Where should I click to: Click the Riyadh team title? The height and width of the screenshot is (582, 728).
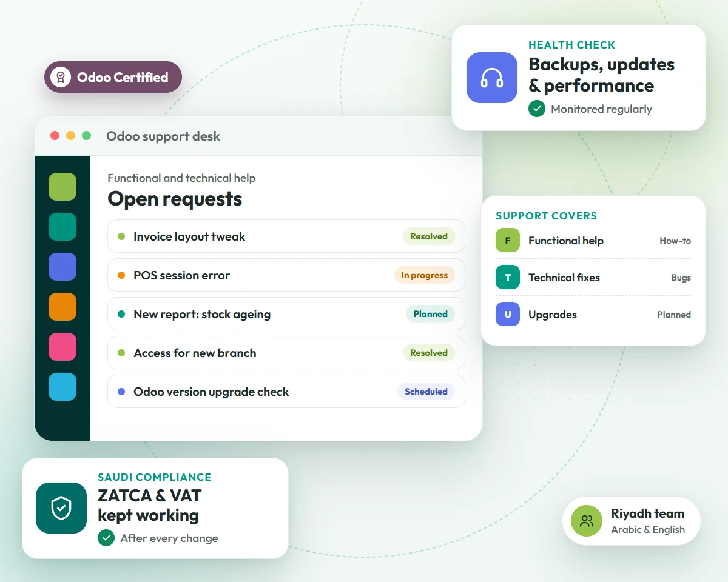[x=648, y=513]
